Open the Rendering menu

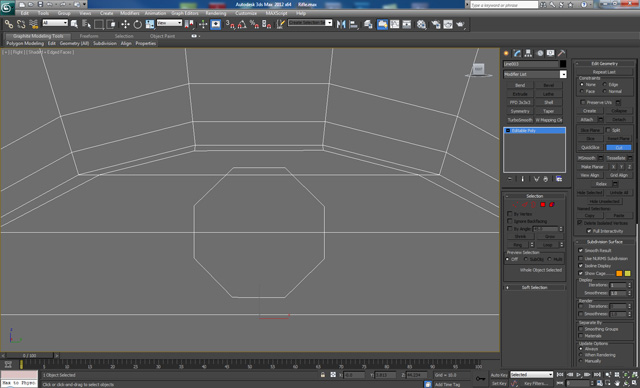216,13
